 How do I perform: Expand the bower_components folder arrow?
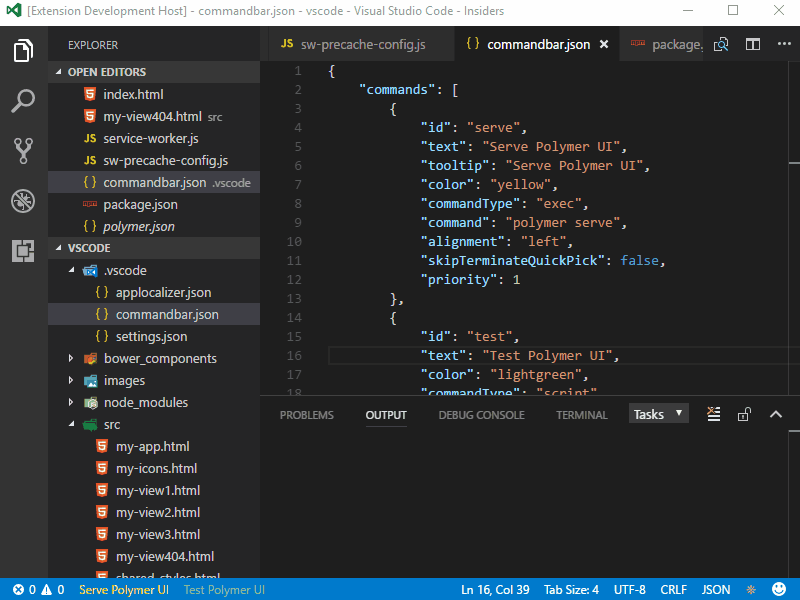71,359
